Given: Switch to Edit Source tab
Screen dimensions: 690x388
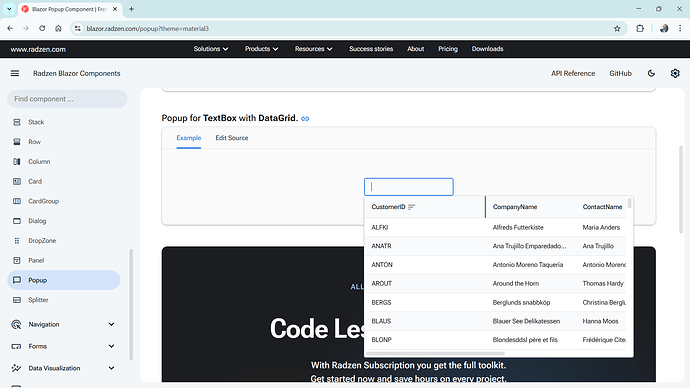Looking at the screenshot, I should 232,138.
